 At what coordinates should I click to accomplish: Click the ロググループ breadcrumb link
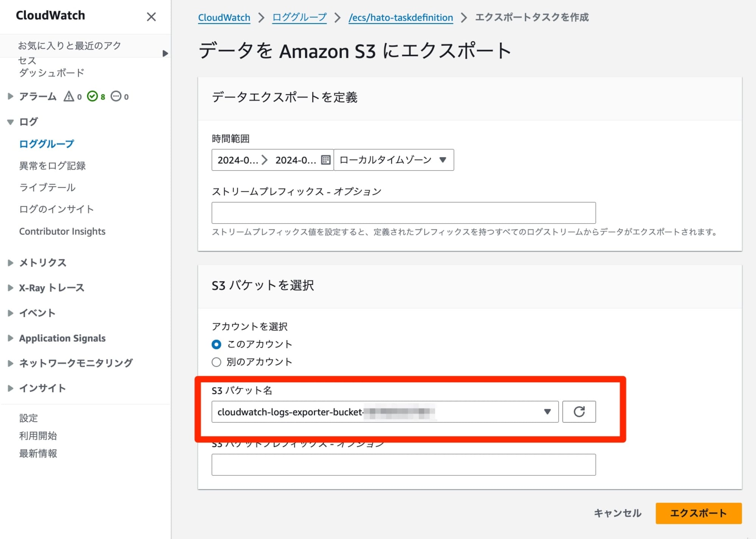299,17
